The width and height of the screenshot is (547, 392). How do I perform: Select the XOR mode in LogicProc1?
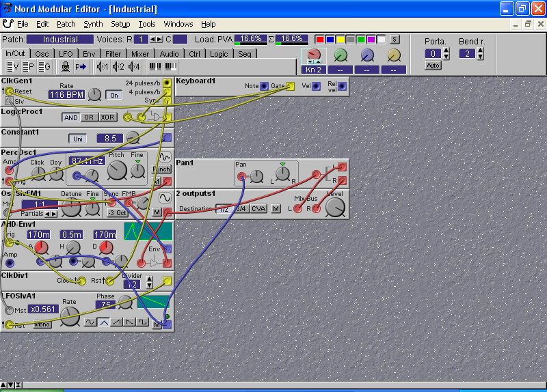[107, 117]
